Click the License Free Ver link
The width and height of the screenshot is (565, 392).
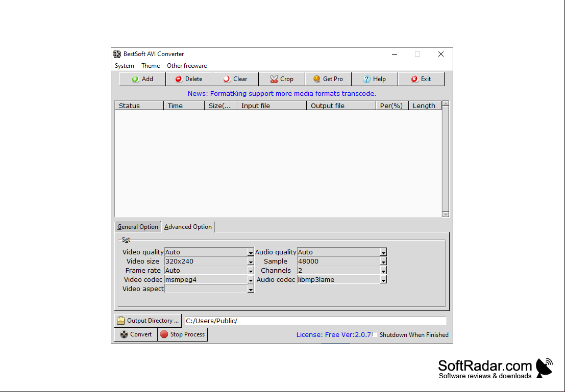333,335
